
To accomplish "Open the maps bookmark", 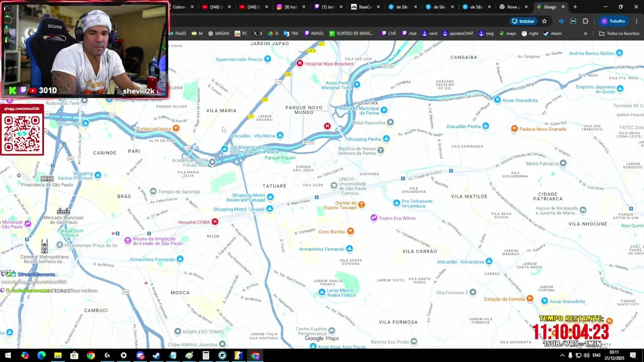I will click(507, 34).
